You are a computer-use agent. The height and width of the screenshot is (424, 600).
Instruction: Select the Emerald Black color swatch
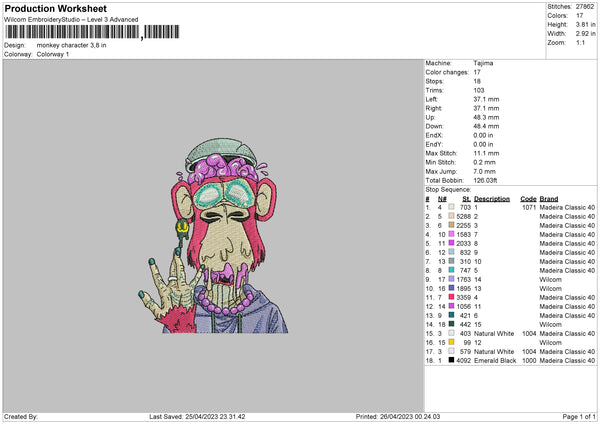[x=452, y=360]
